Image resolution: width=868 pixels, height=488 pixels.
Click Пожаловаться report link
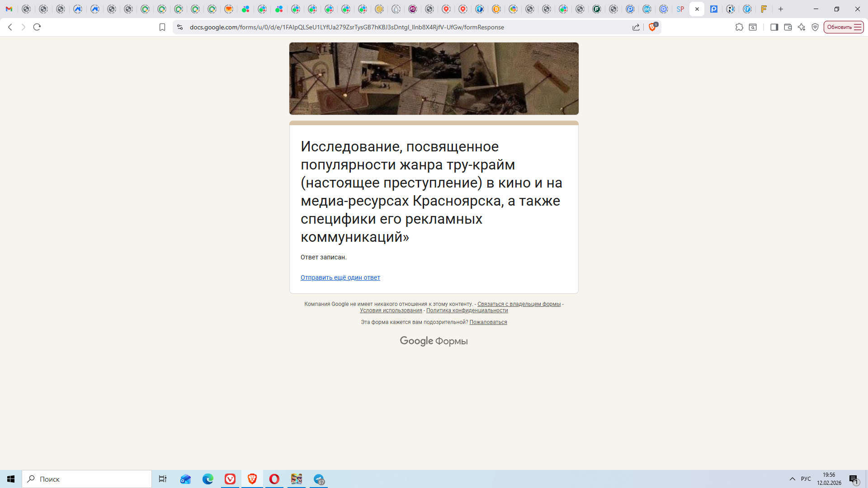coord(488,322)
